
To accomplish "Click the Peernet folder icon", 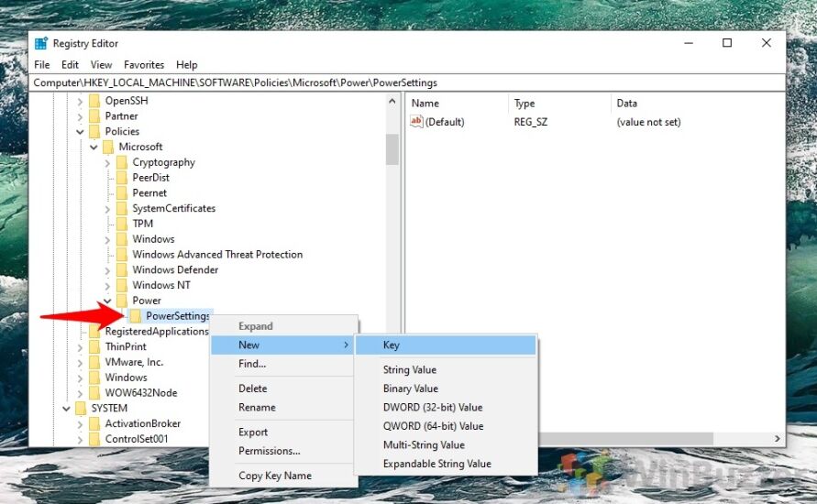I will pos(121,193).
